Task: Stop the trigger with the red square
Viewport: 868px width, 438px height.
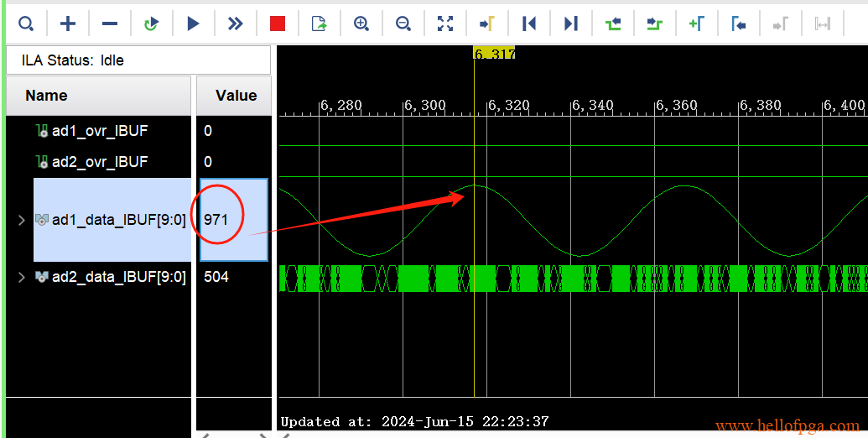Action: click(x=278, y=23)
